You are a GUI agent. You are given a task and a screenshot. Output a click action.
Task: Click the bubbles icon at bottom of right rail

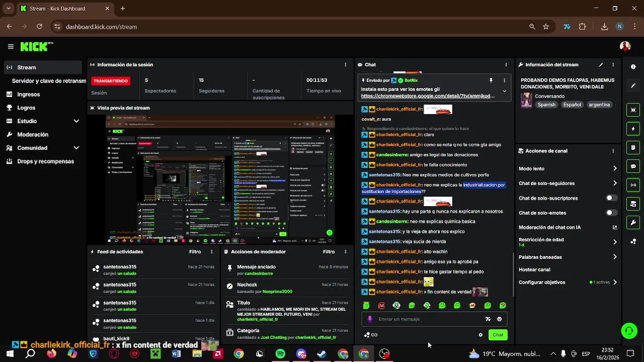coord(633,241)
